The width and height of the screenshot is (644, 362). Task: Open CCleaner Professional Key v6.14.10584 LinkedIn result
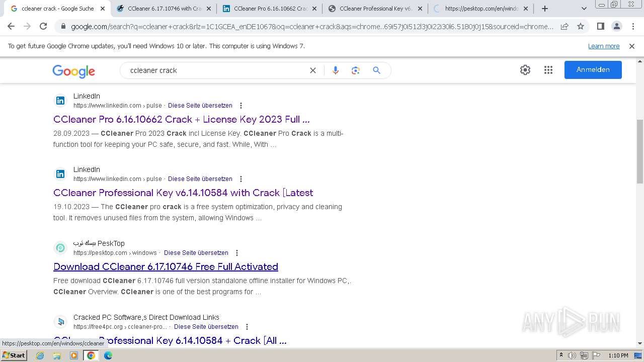[183, 193]
